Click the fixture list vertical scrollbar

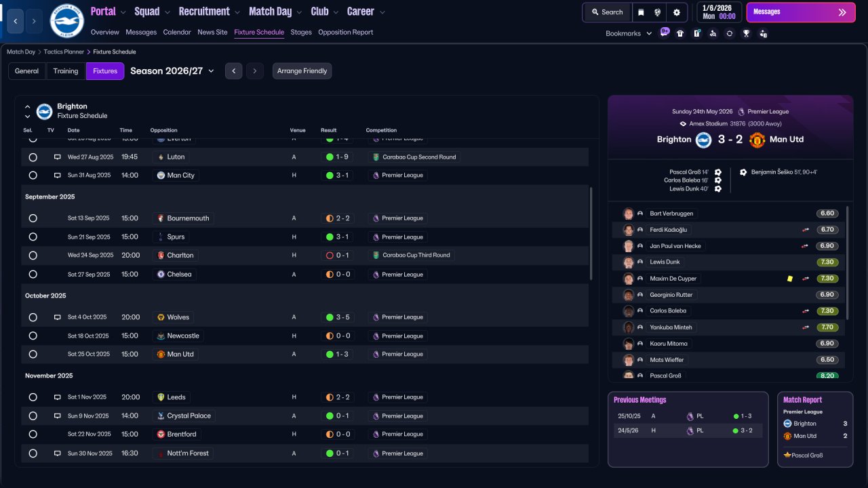coord(591,234)
